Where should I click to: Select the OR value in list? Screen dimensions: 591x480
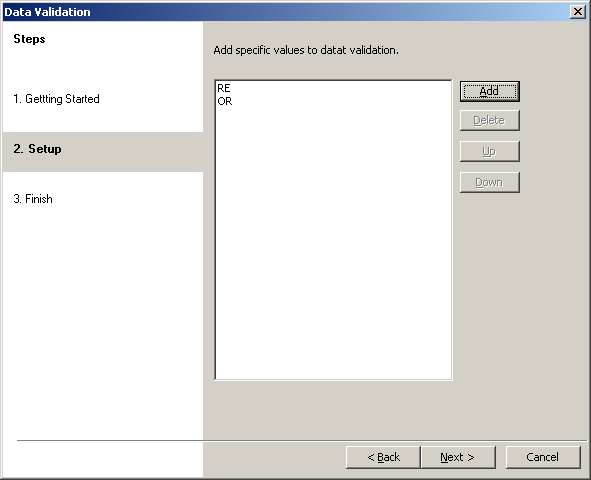(225, 101)
